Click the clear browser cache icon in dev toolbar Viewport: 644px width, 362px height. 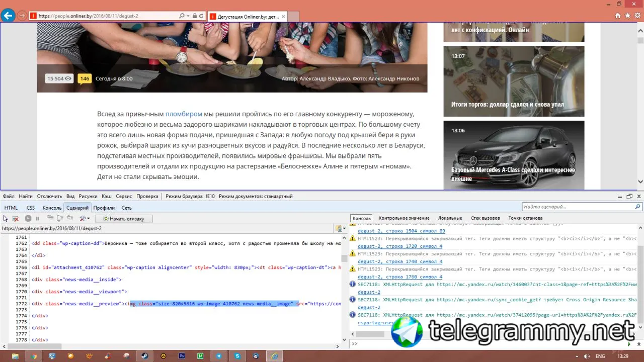16,219
